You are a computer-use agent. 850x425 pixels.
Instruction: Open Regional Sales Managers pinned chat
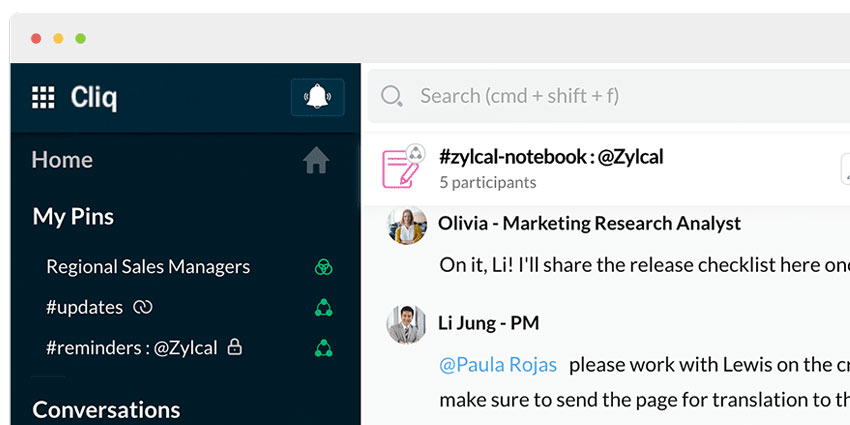pyautogui.click(x=148, y=267)
